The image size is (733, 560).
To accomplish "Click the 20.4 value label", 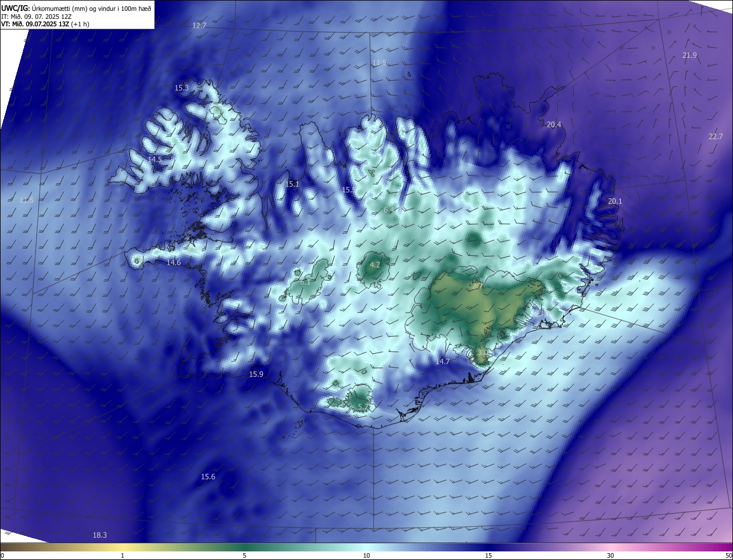I will tap(554, 125).
